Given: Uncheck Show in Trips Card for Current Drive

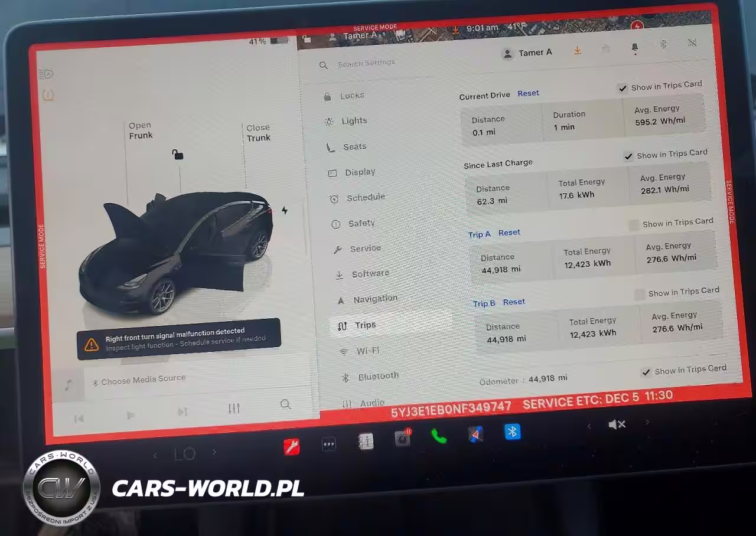Looking at the screenshot, I should point(623,89).
